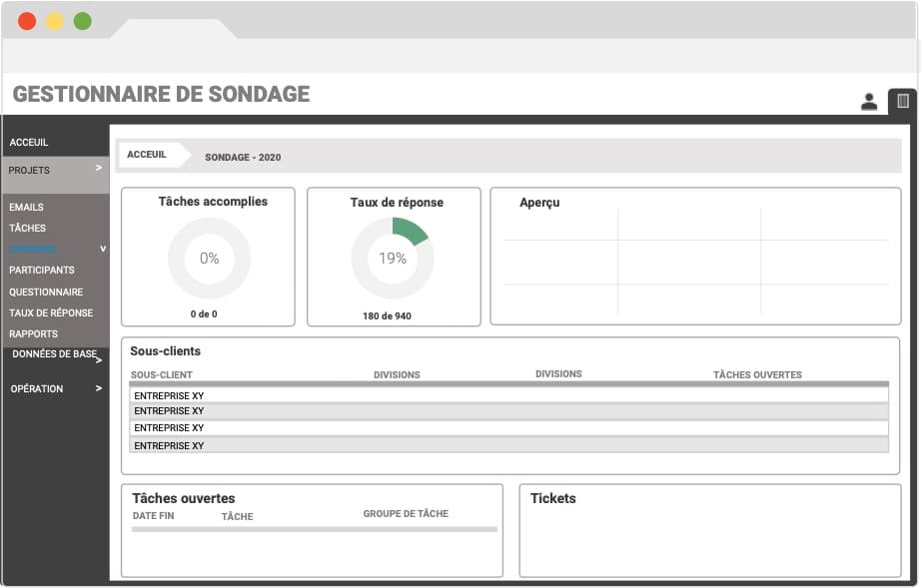Open Questionnaire page
The image size is (922, 588).
[46, 292]
